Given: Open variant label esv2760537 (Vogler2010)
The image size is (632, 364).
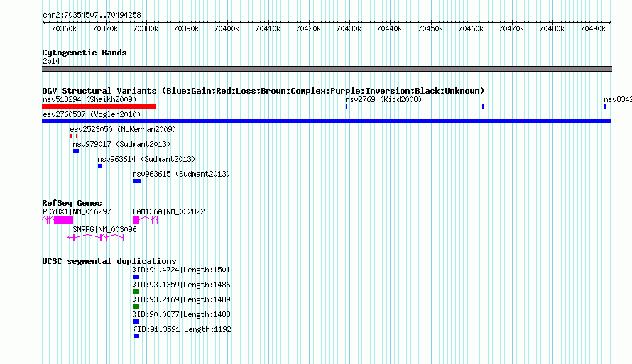Looking at the screenshot, I should 92,114.
